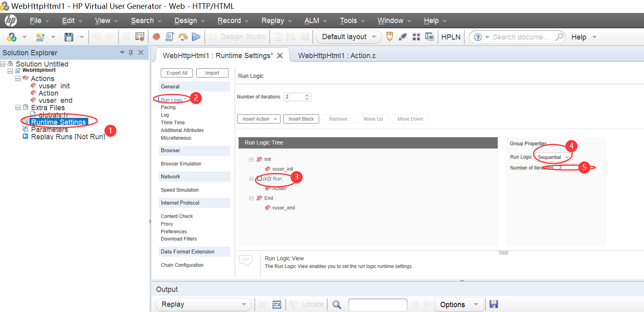Click the Insert Block button
The height and width of the screenshot is (312, 644).
coord(301,119)
